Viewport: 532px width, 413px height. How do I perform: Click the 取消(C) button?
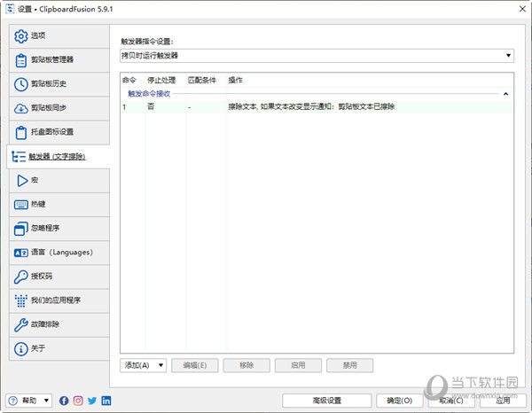click(x=451, y=401)
